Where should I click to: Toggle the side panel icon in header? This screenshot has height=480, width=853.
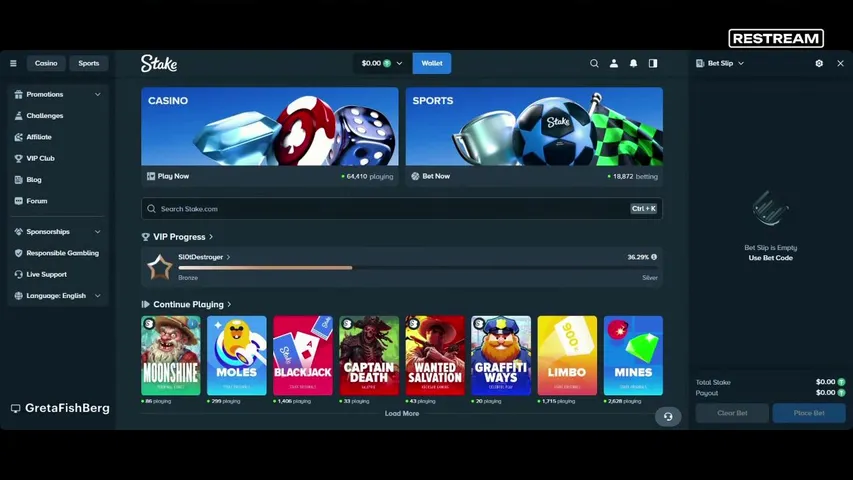[x=653, y=63]
